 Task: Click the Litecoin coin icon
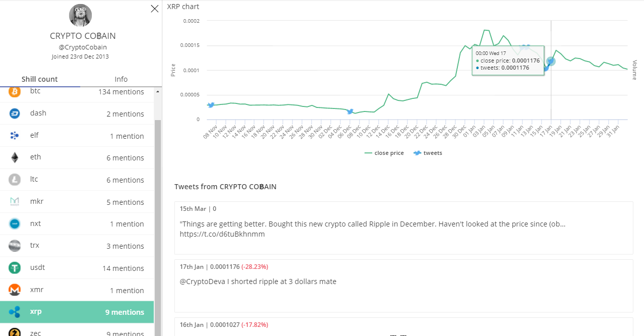[x=15, y=179]
